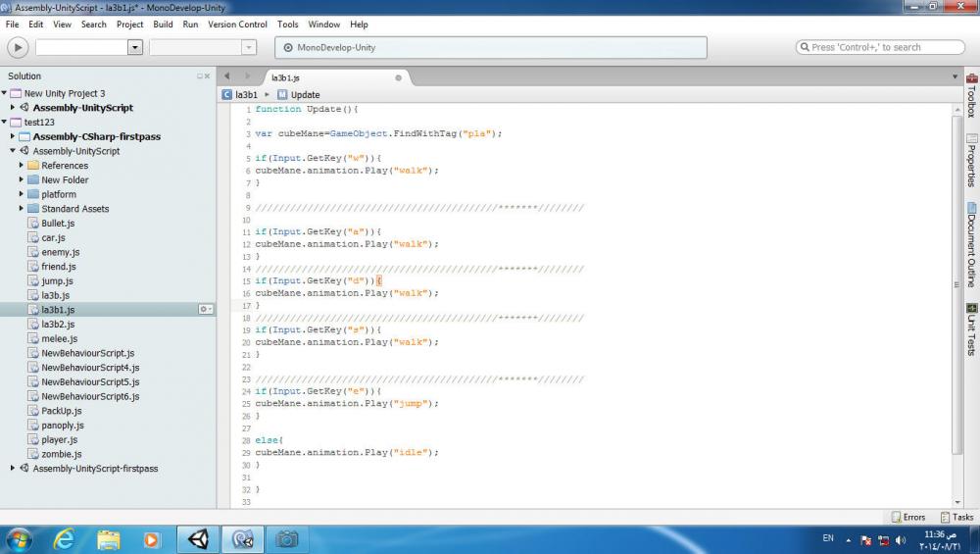The height and width of the screenshot is (554, 980).
Task: Collapse Assembly-UnityScript under test123
Action: (13, 151)
